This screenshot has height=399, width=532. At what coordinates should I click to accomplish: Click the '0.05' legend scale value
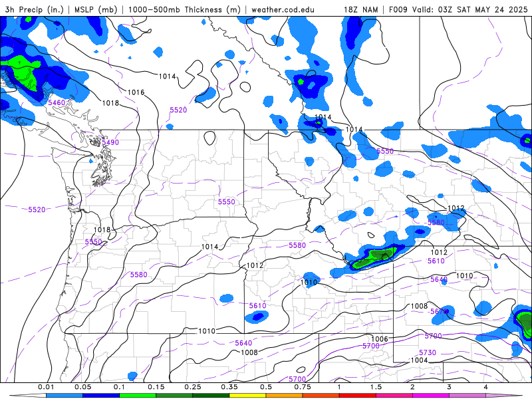tap(82, 387)
